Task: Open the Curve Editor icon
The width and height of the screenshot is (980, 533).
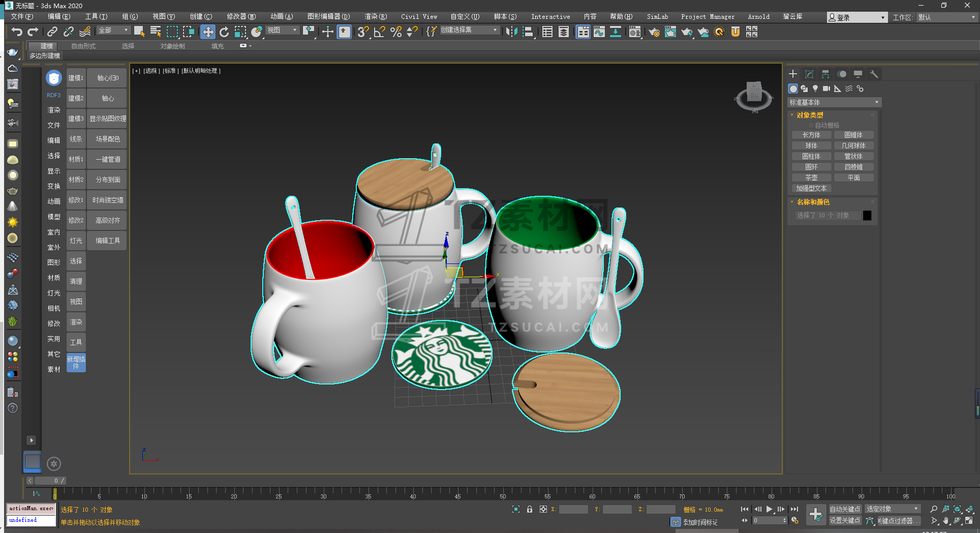Action: pyautogui.click(x=599, y=32)
